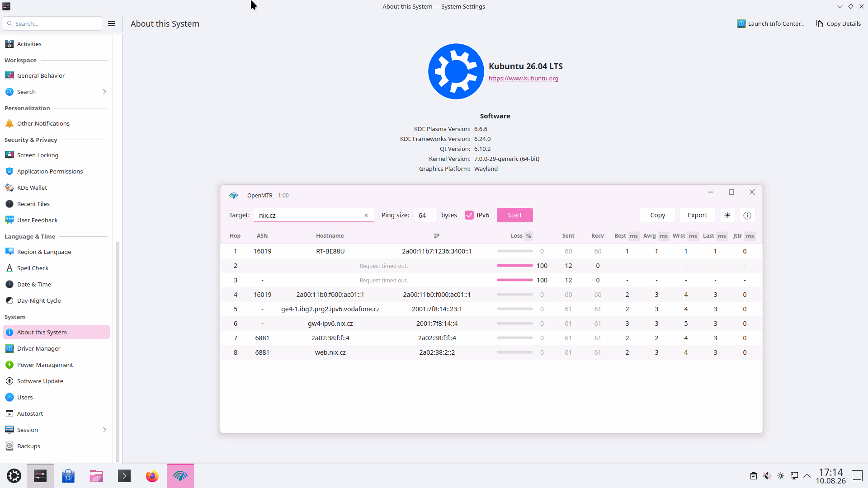Click the Screen Locking icon
Viewport: 868px width, 488px height.
pyautogui.click(x=9, y=155)
